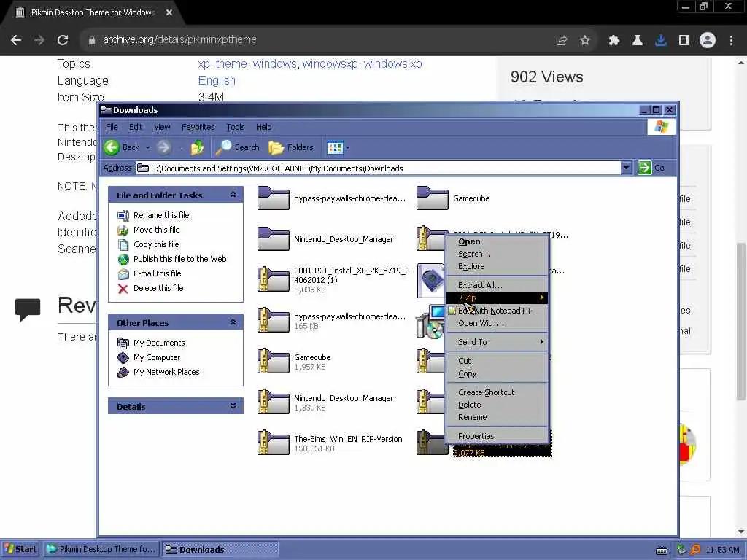The image size is (747, 560).
Task: Open Search in the Downloads toolbar
Action: [237, 147]
